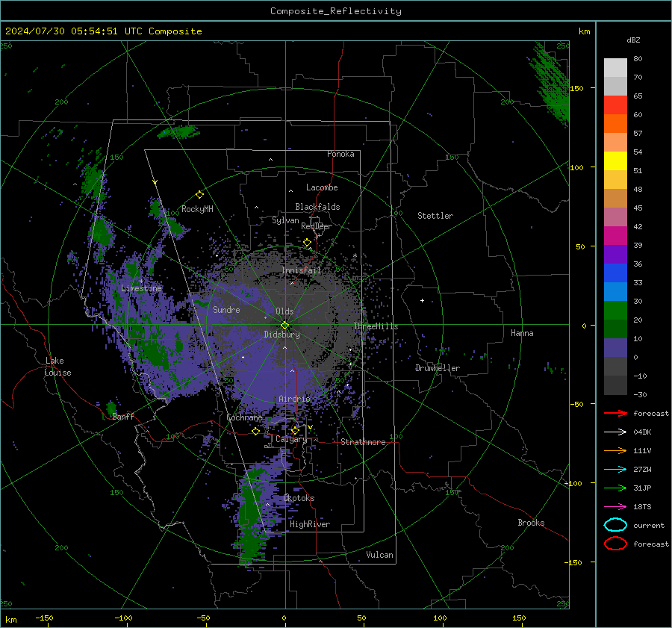
Task: Click the yellow diamond marker above Calgary
Action: [x=295, y=430]
